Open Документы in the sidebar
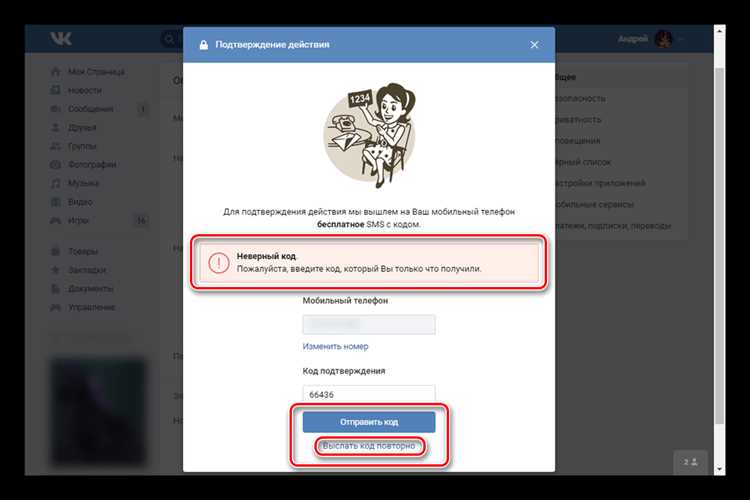Viewport: 750px width, 500px height. click(x=91, y=288)
